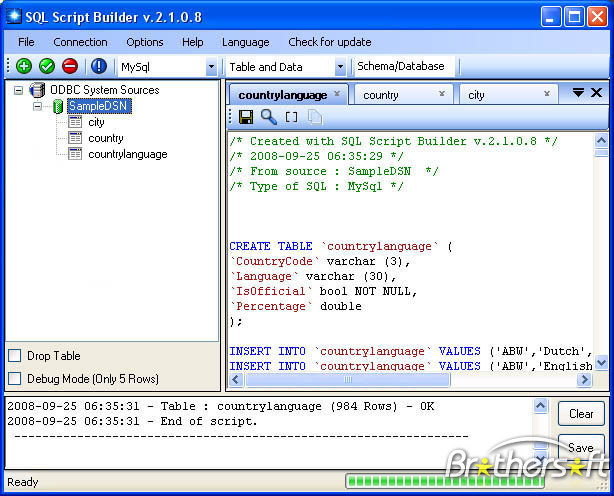The width and height of the screenshot is (614, 496).
Task: Select the city table in tree
Action: coord(96,122)
